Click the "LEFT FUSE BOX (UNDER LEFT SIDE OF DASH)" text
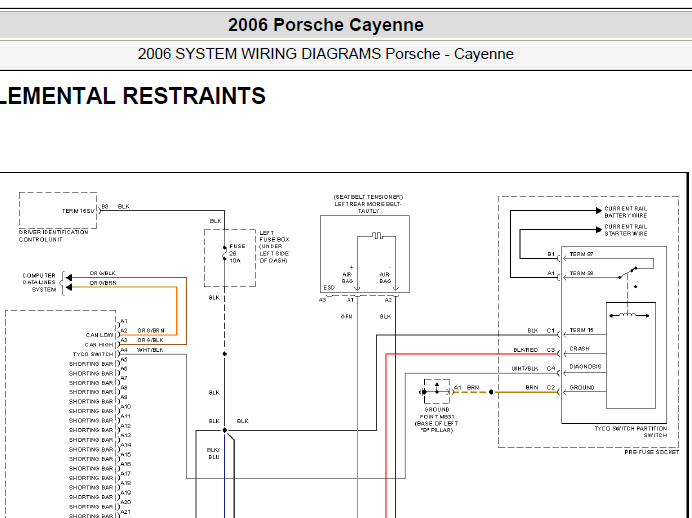Image resolution: width=692 pixels, height=518 pixels. point(274,246)
